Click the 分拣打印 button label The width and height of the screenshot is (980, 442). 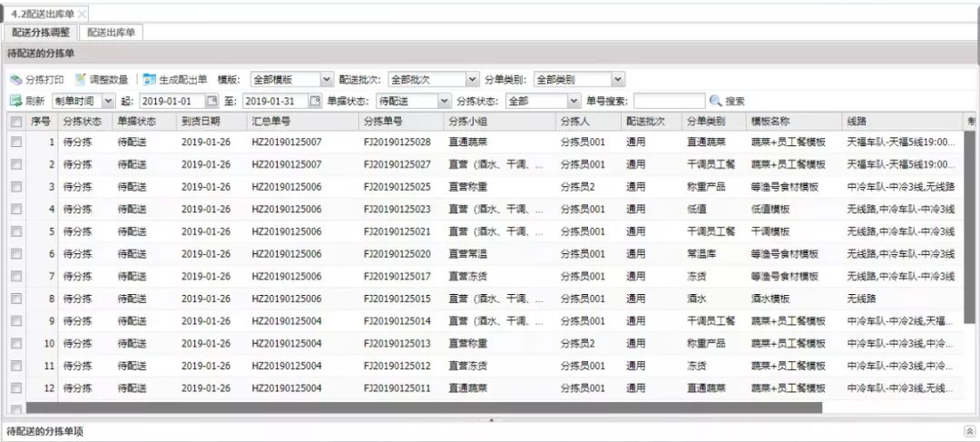point(44,80)
